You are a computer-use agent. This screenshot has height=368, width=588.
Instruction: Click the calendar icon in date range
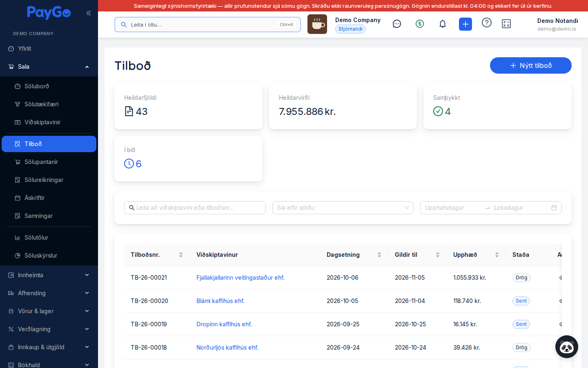554,208
